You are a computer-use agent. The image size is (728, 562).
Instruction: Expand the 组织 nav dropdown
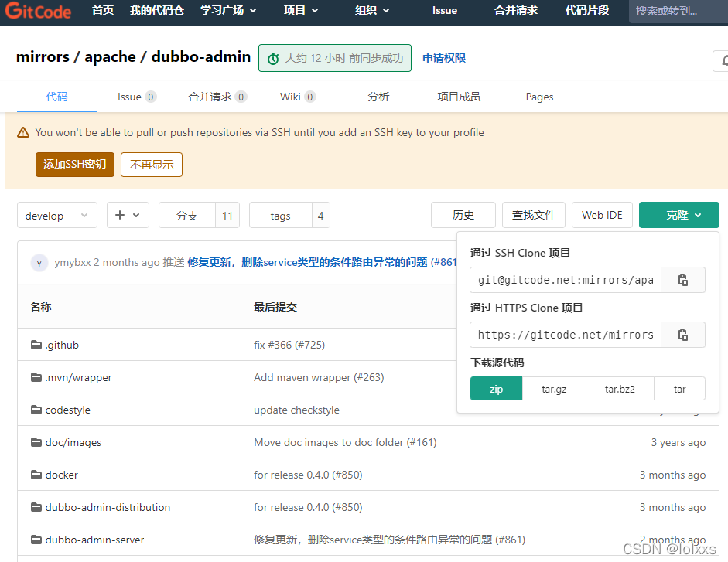pyautogui.click(x=372, y=10)
